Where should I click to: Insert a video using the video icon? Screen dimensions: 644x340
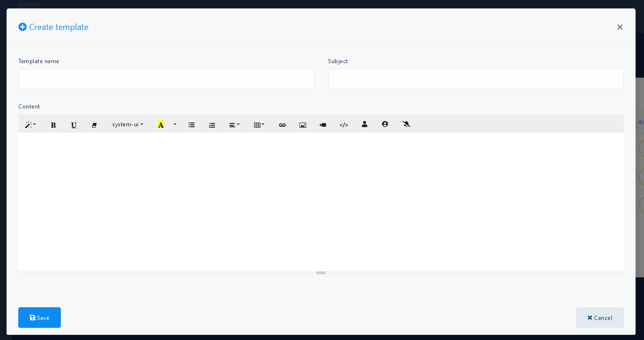(x=323, y=125)
